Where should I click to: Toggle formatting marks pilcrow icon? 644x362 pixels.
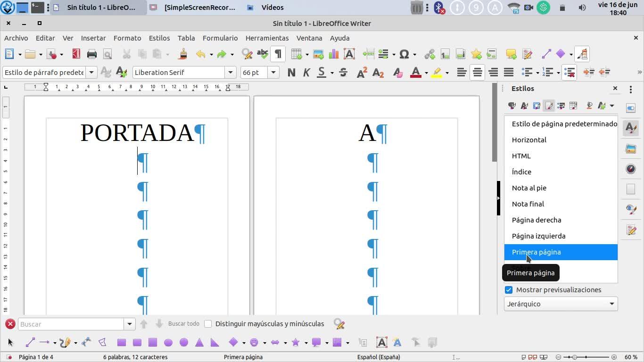278,54
